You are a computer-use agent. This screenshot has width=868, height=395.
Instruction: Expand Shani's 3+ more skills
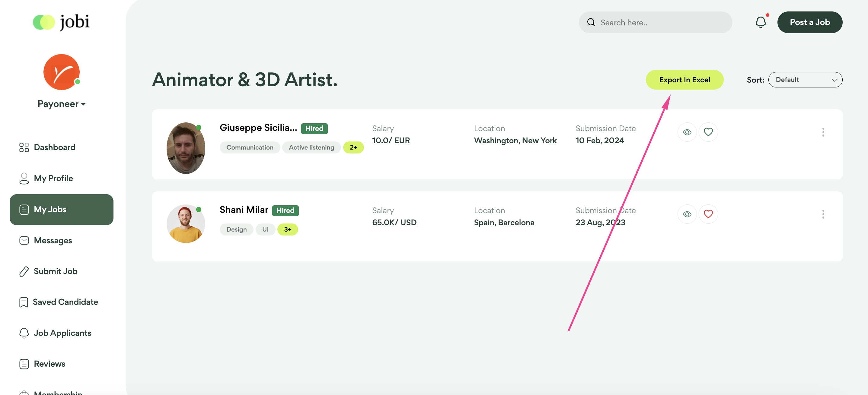[x=287, y=230]
